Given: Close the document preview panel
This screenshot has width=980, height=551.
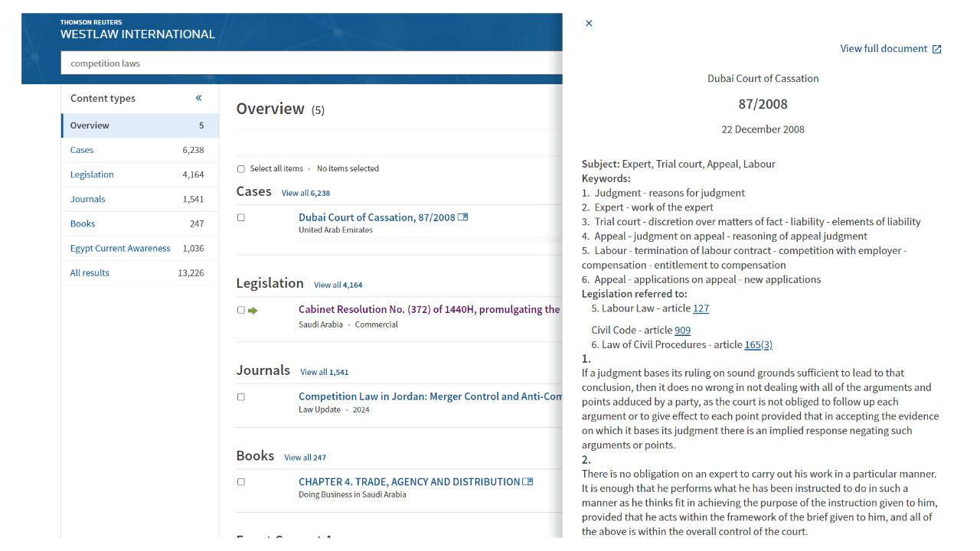Looking at the screenshot, I should [589, 23].
